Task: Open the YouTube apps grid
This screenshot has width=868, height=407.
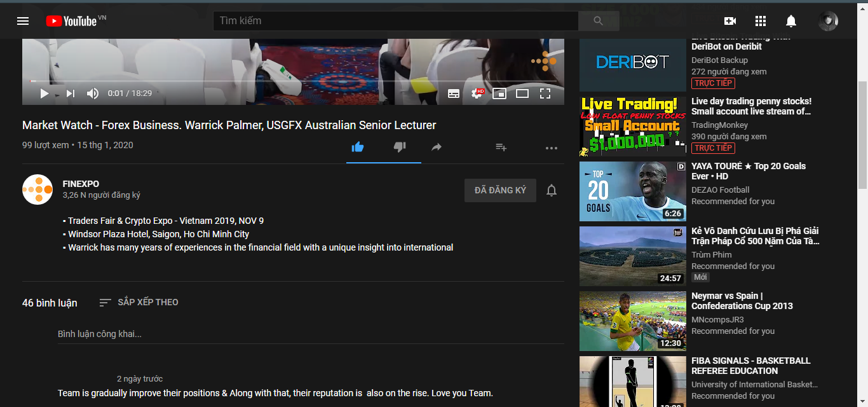Action: [761, 21]
